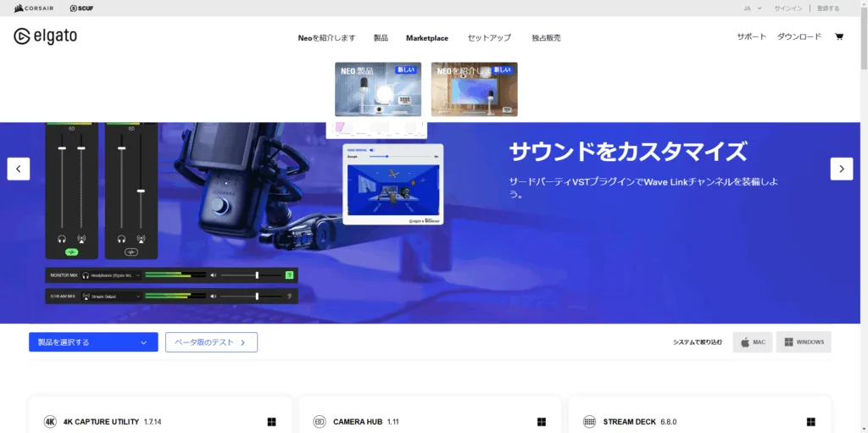The width and height of the screenshot is (868, 433).
Task: Click the サウンドをカスタマイズ headline
Action: (x=628, y=151)
